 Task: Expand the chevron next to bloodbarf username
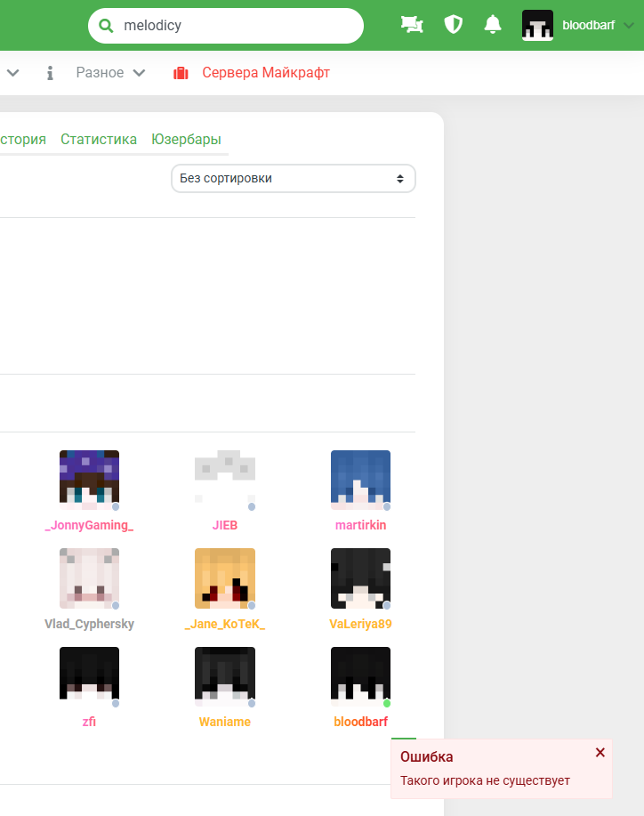628,26
